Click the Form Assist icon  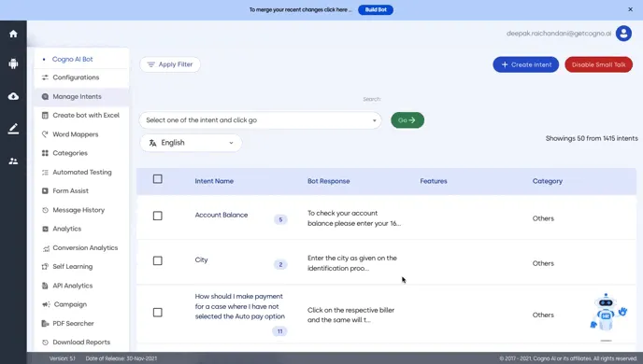[45, 190]
